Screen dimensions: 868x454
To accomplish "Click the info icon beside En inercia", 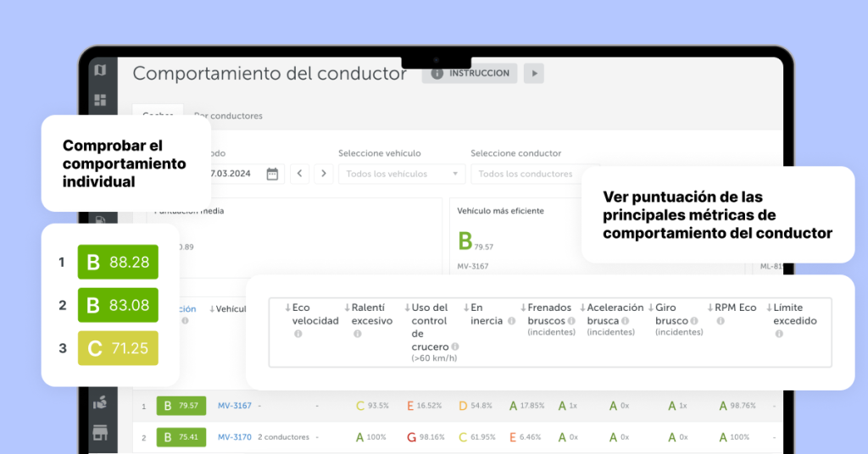I will click(509, 321).
